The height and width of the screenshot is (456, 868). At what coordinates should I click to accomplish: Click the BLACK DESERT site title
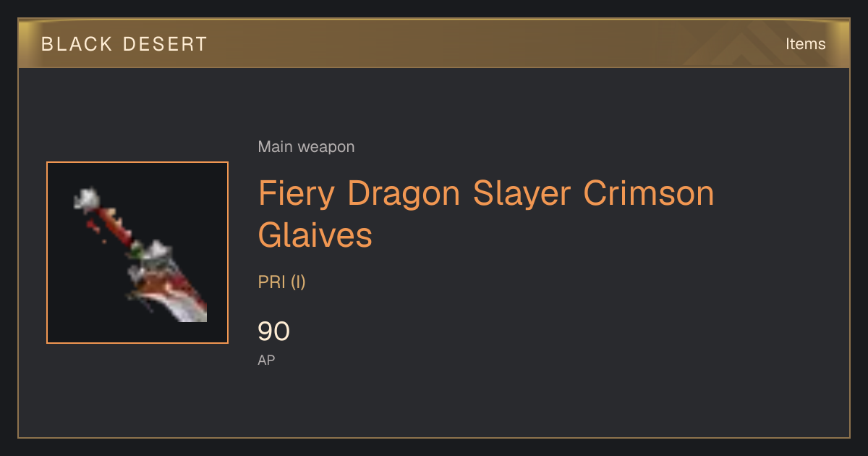coord(124,44)
